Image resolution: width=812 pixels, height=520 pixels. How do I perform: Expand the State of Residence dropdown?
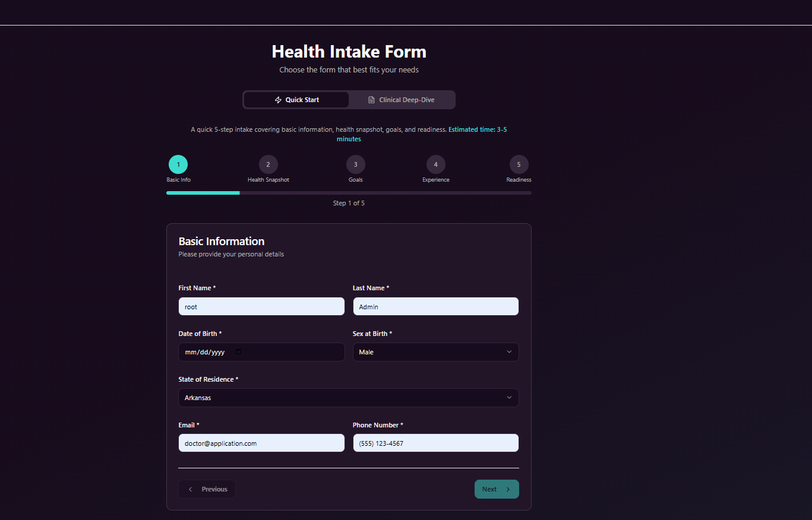348,398
